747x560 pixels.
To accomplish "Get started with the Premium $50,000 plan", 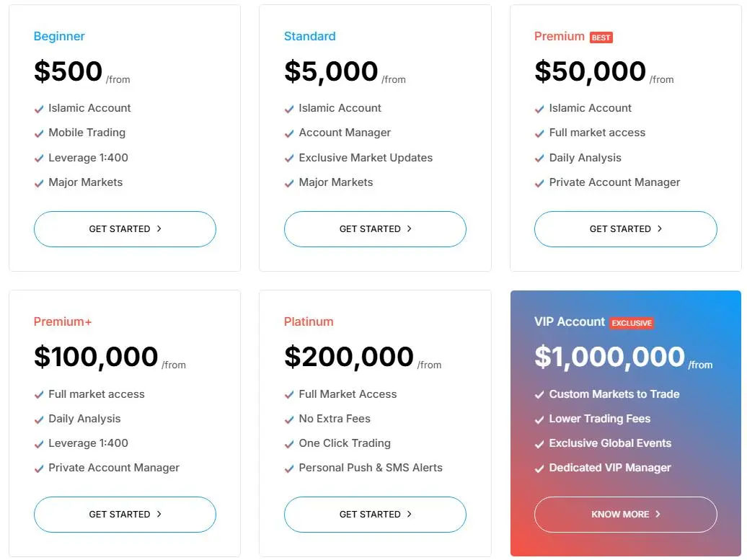I will pyautogui.click(x=626, y=229).
